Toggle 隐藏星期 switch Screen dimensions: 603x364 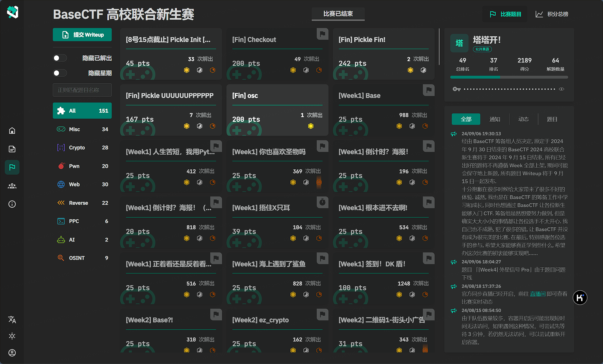[x=60, y=73]
